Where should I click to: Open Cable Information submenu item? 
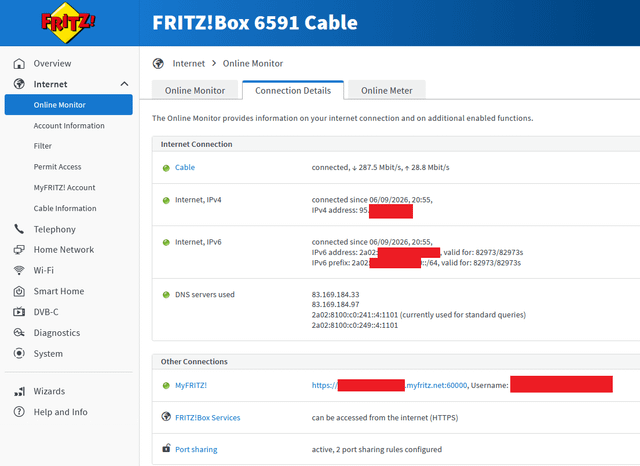point(65,208)
